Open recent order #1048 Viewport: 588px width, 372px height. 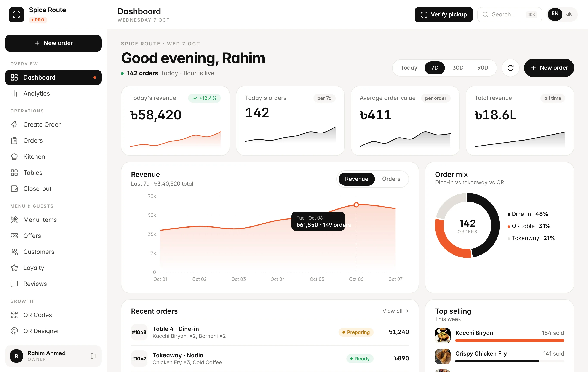click(270, 332)
